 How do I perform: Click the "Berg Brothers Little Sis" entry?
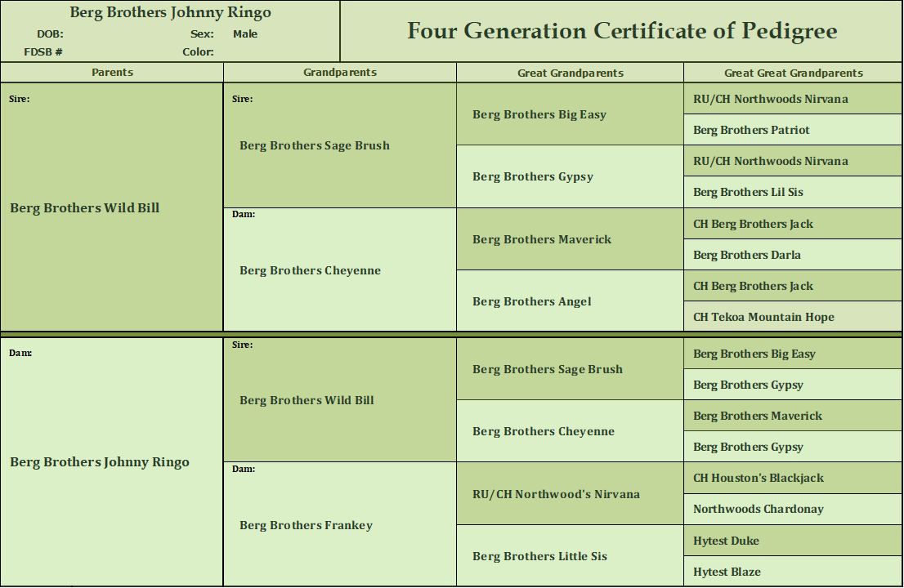coord(539,556)
